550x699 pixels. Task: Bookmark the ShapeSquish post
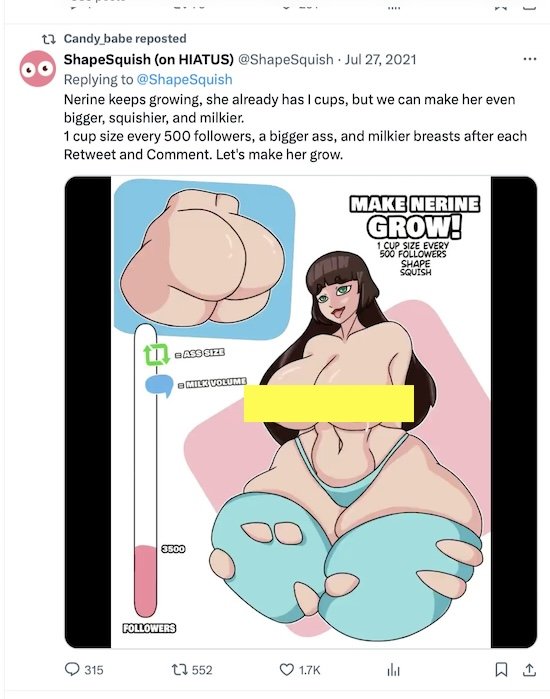coord(501,670)
